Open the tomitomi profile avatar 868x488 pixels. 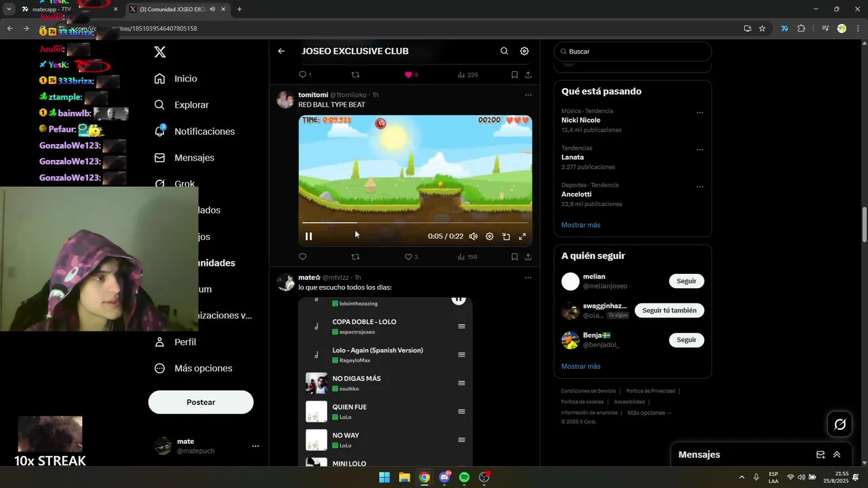pos(285,100)
